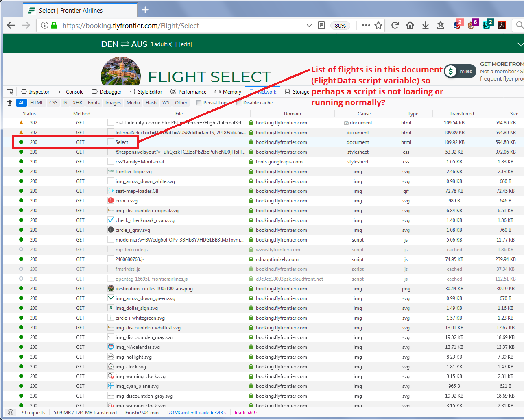Go to the browser home page
The width and height of the screenshot is (524, 420).
click(x=410, y=26)
